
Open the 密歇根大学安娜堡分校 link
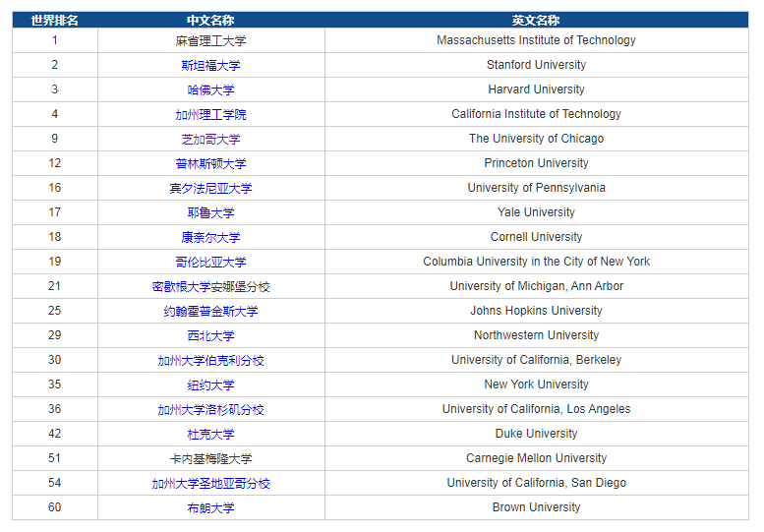[210, 286]
